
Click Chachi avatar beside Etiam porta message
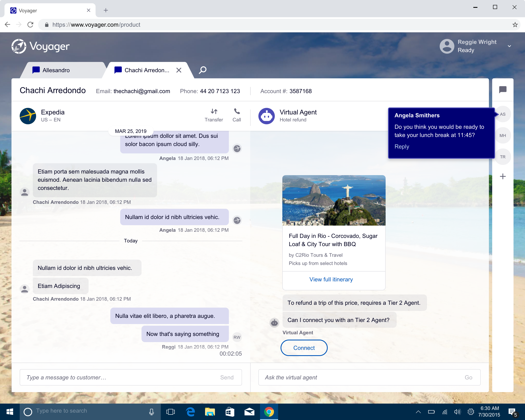tap(24, 192)
